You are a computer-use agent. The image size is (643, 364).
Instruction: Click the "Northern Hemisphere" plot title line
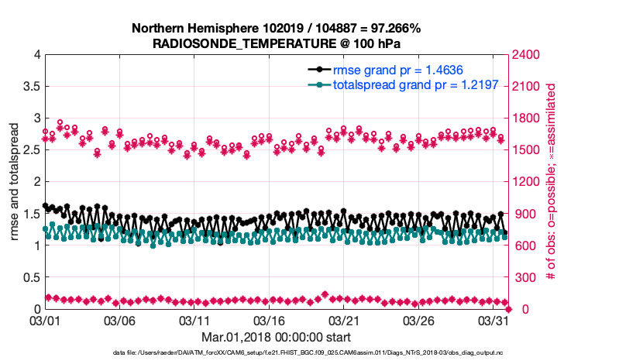(x=276, y=28)
